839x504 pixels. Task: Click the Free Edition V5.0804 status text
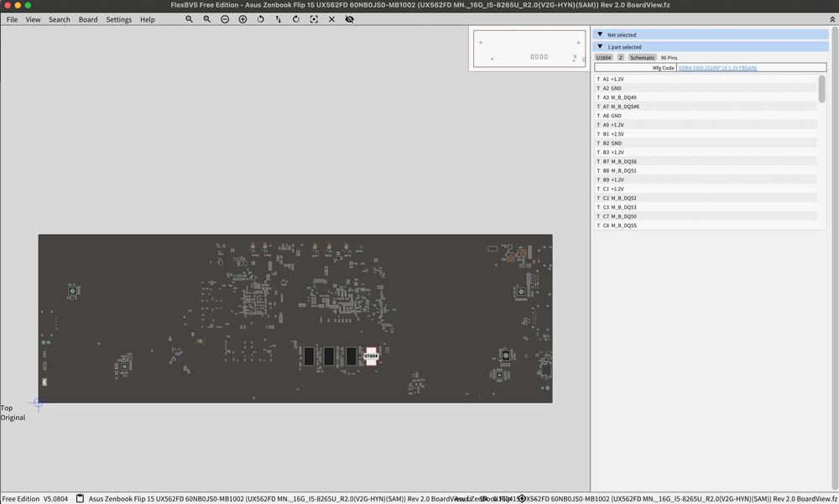pos(35,499)
